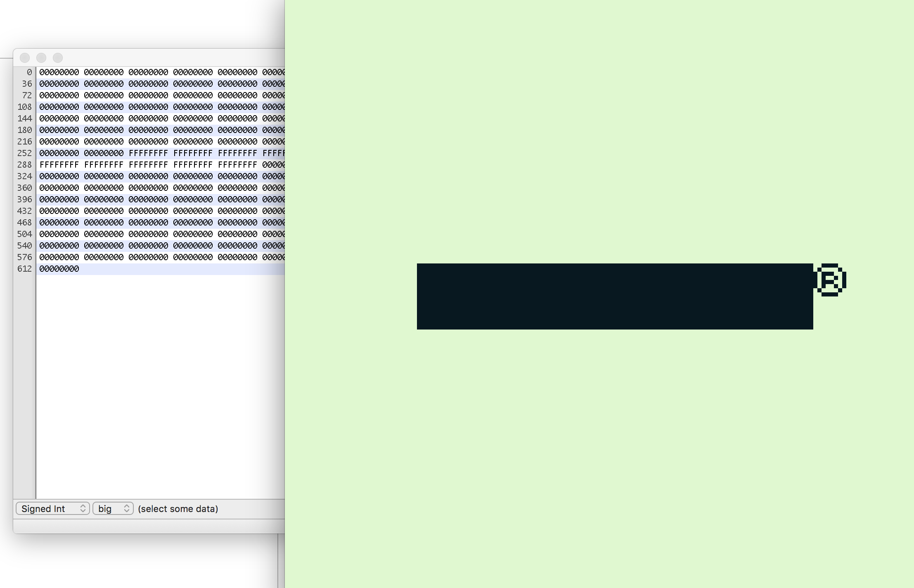Select offset row 324 in the line gutter
Viewport: 914px width, 588px height.
[25, 176]
